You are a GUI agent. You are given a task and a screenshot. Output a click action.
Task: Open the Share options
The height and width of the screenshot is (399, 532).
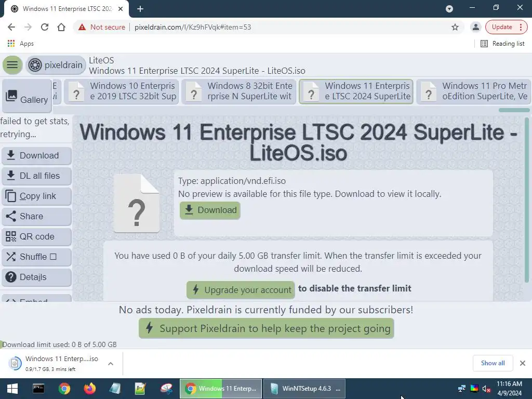37,216
